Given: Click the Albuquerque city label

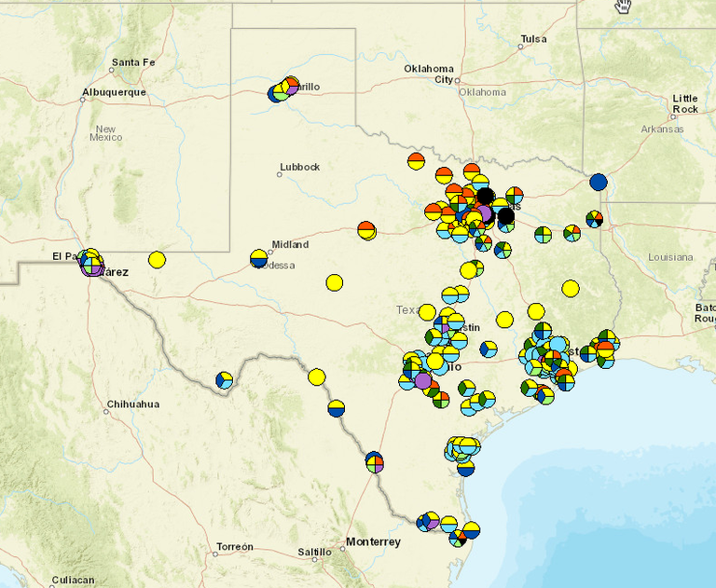Looking at the screenshot, I should [x=114, y=92].
